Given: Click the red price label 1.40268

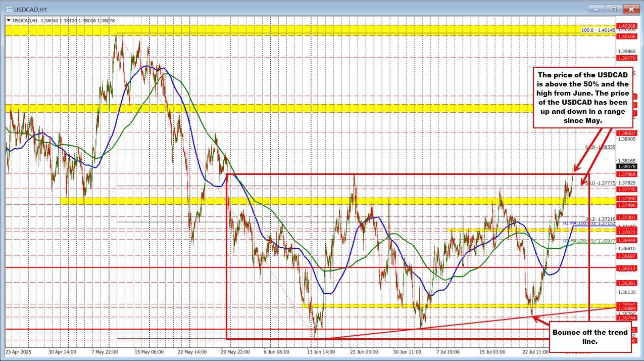Looking at the screenshot, I should click(x=627, y=25).
